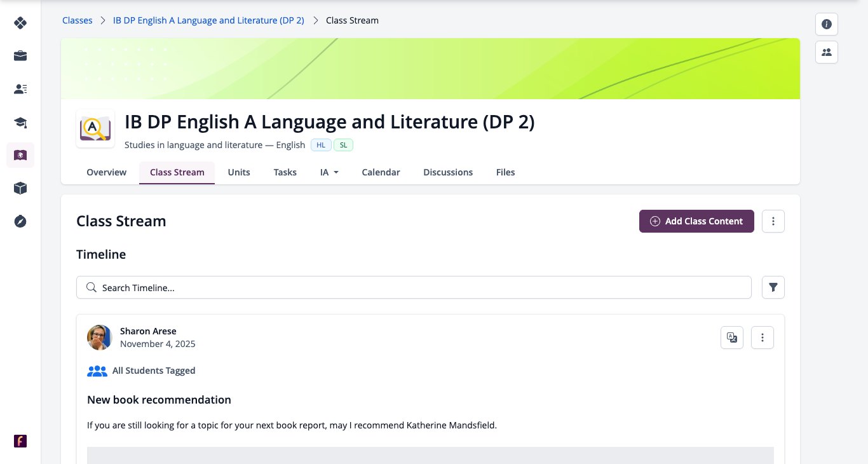Screen dimensions: 868x464
Task: Open filter for Timeline
Action: (773, 287)
